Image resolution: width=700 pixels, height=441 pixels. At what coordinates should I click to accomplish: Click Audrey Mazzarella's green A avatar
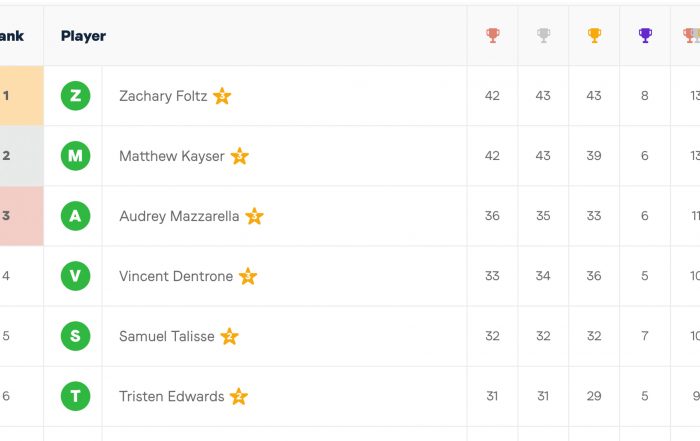pos(75,216)
